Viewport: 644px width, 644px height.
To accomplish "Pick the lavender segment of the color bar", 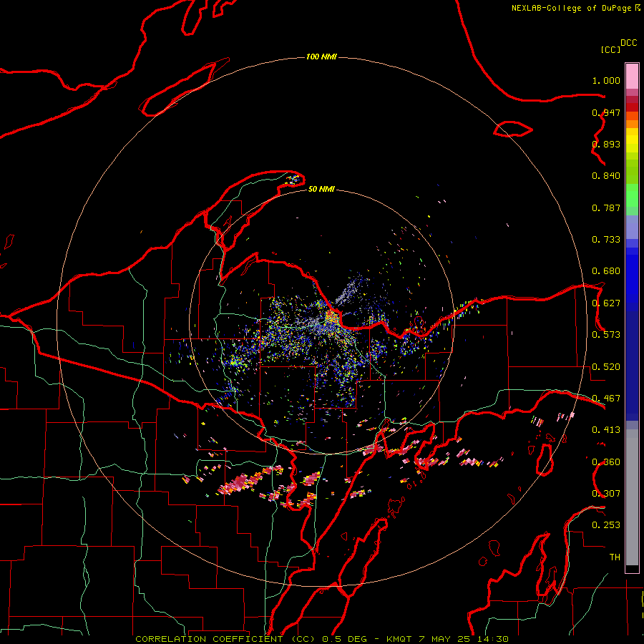I will (x=632, y=227).
